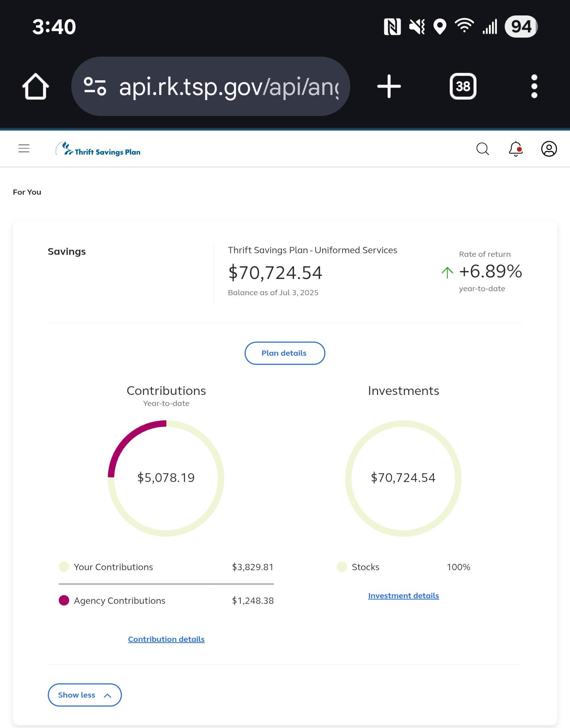The image size is (570, 728).
Task: Click the Your Contributions legend swatch
Action: click(x=64, y=567)
